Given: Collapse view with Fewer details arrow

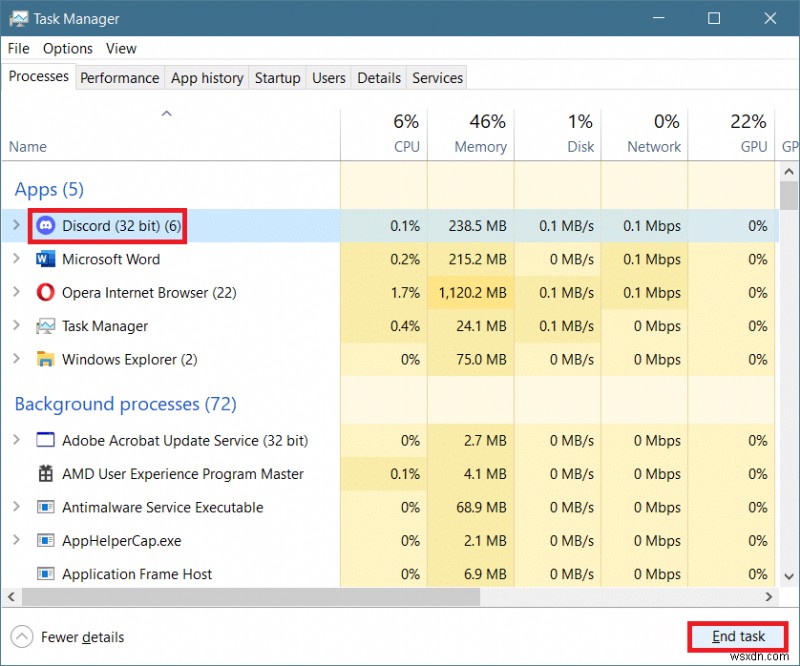Looking at the screenshot, I should tap(21, 636).
